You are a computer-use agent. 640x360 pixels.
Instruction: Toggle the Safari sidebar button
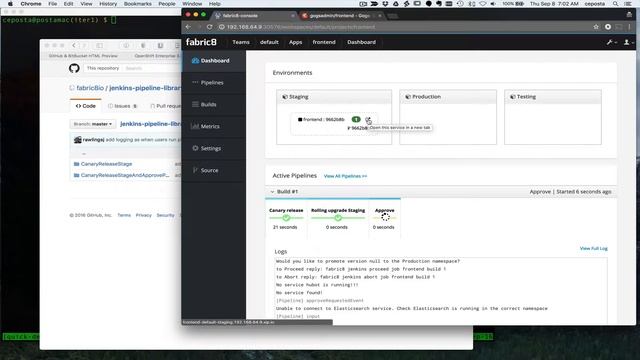[x=100, y=45]
